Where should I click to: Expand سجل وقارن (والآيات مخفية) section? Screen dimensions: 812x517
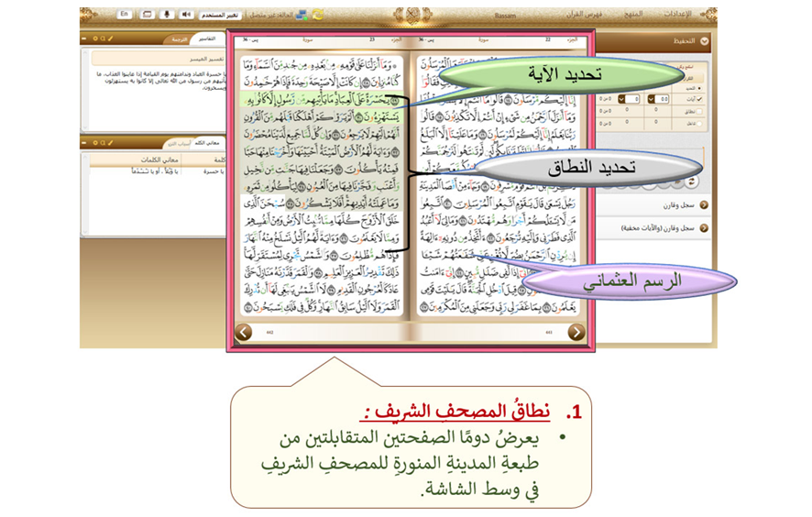(x=704, y=228)
